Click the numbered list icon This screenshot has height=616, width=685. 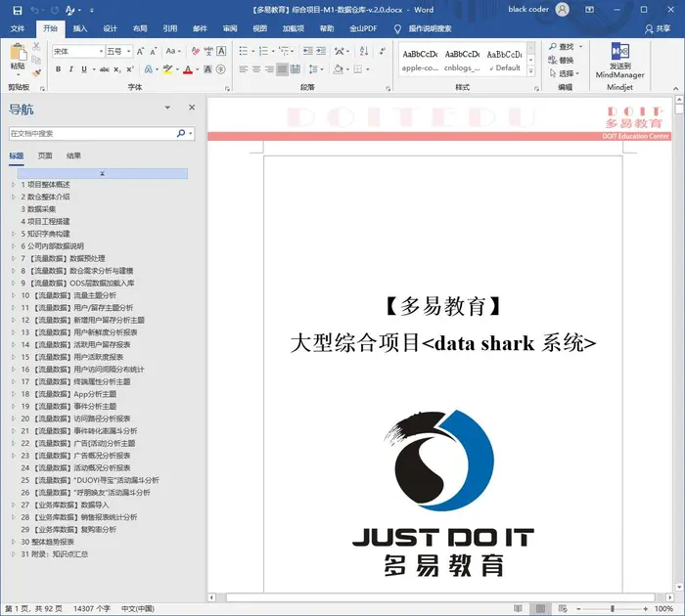263,52
